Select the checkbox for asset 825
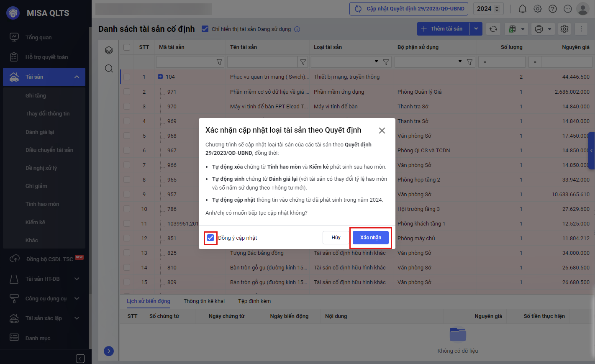 pos(127,253)
